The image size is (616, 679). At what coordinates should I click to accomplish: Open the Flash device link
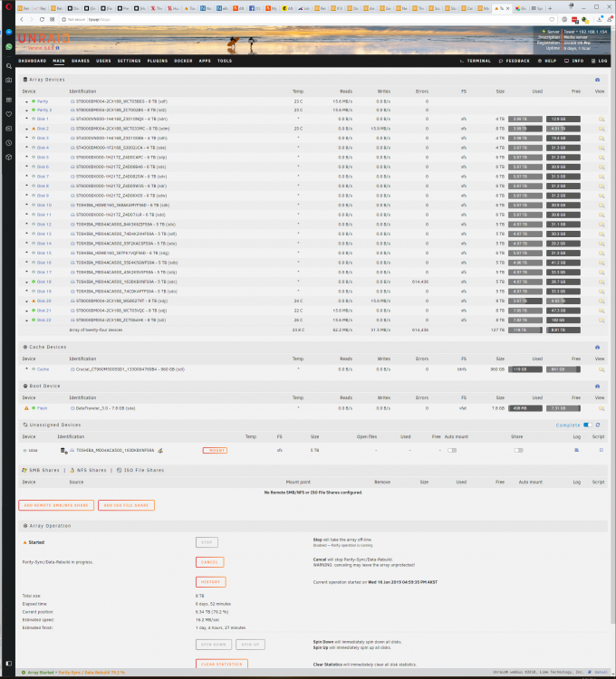(42, 408)
